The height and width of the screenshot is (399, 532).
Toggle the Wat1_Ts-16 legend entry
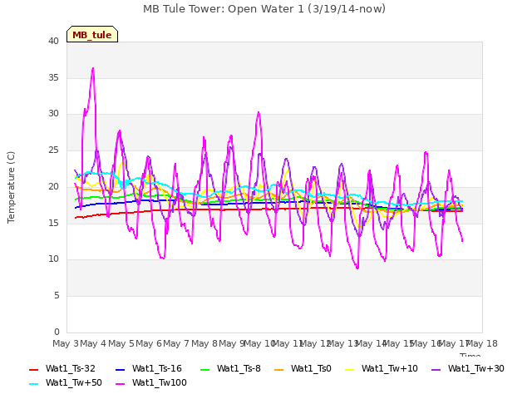149,368
